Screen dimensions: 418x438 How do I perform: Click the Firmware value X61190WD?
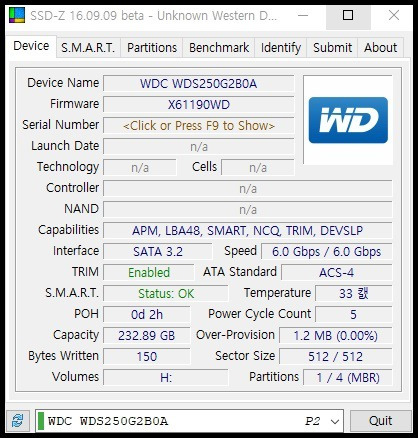click(x=199, y=105)
